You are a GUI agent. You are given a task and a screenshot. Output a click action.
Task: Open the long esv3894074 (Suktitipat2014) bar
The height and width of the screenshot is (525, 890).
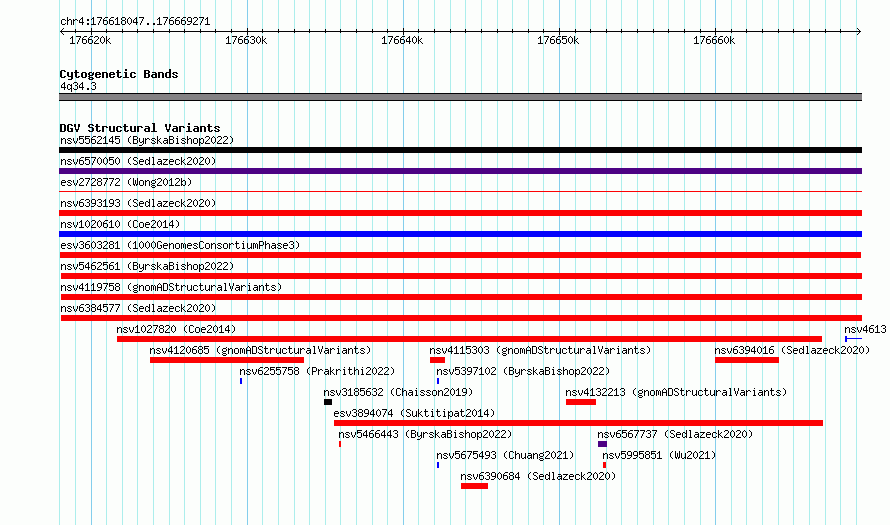[x=578, y=423]
